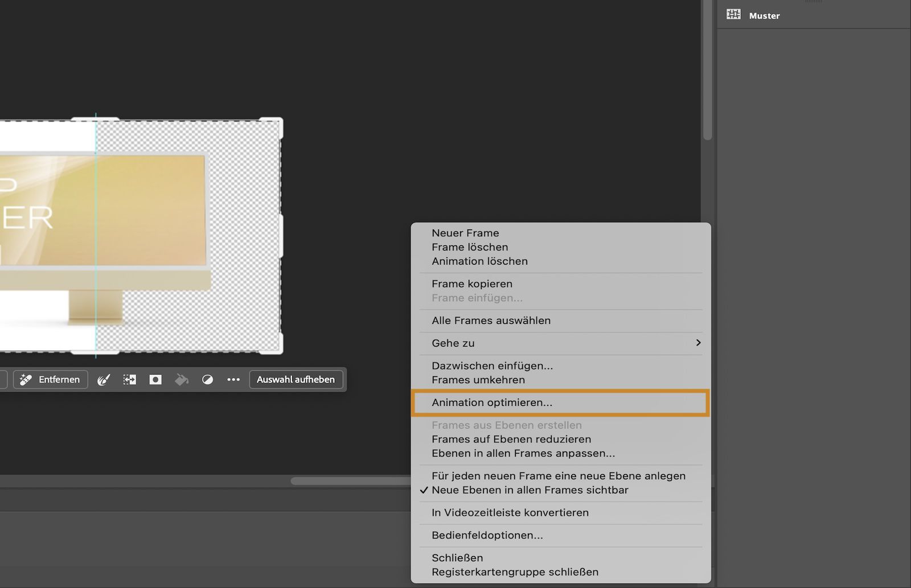The image size is (911, 588).
Task: Choose In Videozeitleiste konvertieren
Action: click(510, 512)
